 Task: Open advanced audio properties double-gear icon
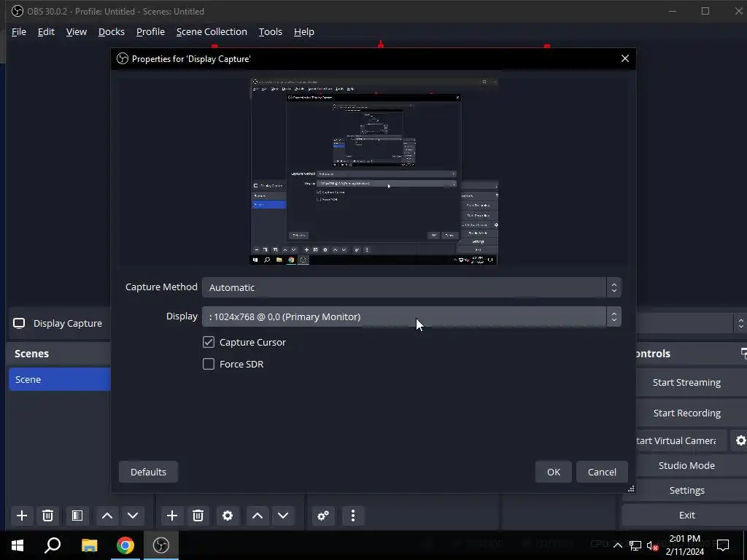[323, 516]
